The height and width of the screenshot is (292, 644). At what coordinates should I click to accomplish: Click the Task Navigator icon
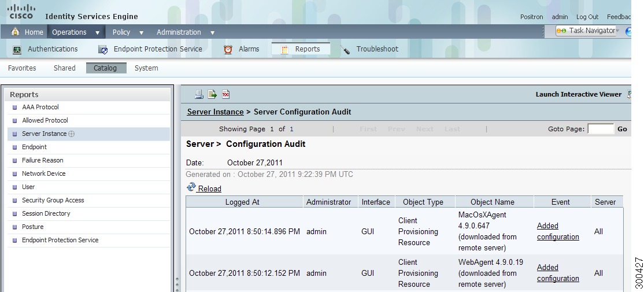point(561,31)
